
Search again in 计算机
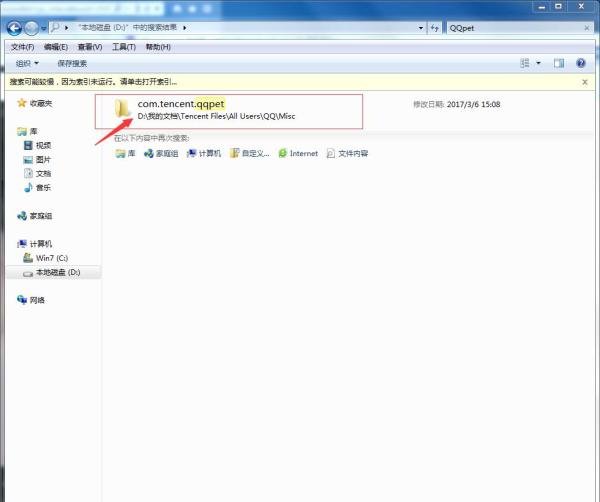click(204, 153)
